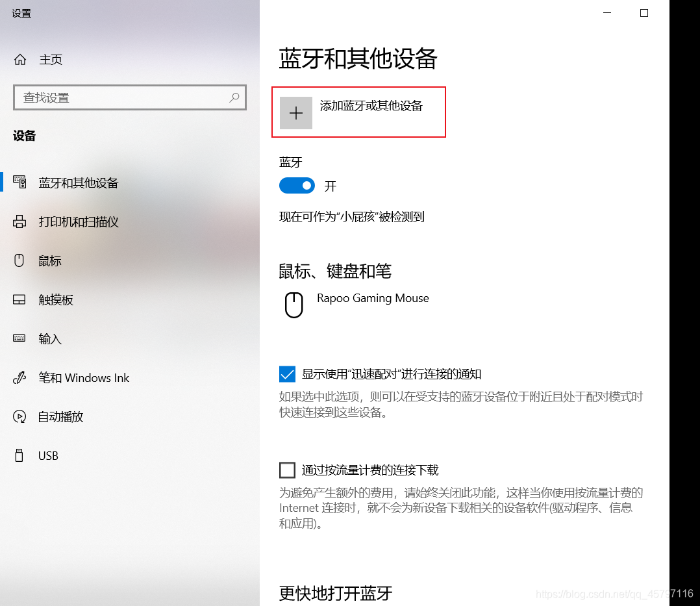Click the printer icon for 打印机和扫描仪
Image resolution: width=700 pixels, height=606 pixels.
pos(19,221)
